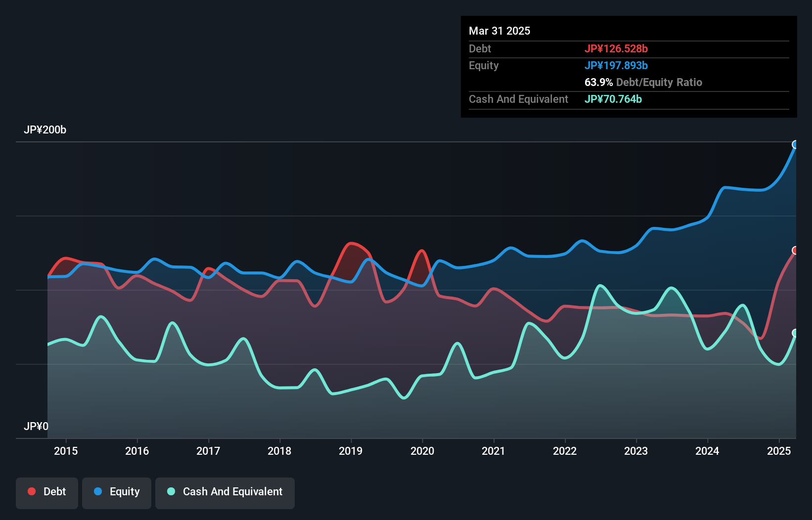Click the 2019 x-axis label
Image resolution: width=812 pixels, height=520 pixels.
pyautogui.click(x=351, y=451)
